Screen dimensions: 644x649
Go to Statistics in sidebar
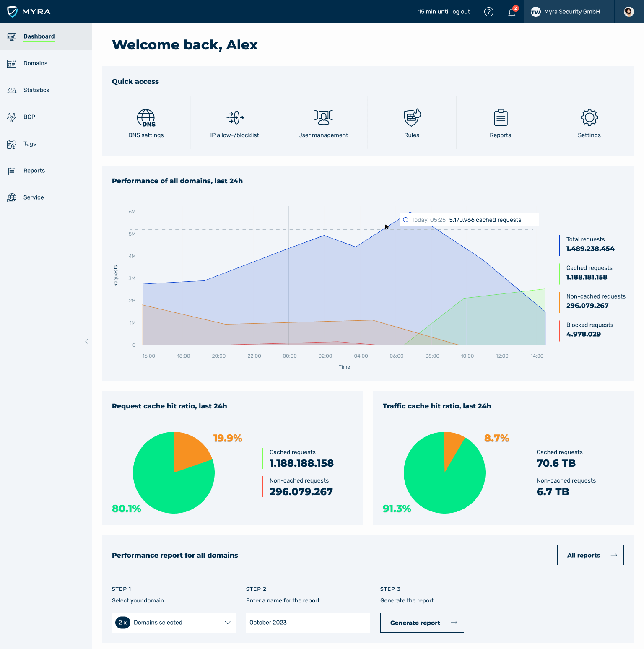coord(36,90)
